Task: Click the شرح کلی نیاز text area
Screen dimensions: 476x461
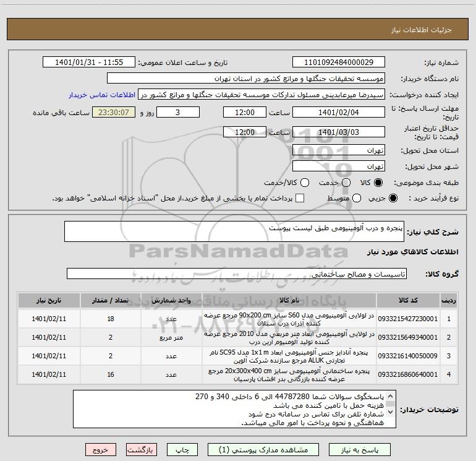Action: (234, 231)
